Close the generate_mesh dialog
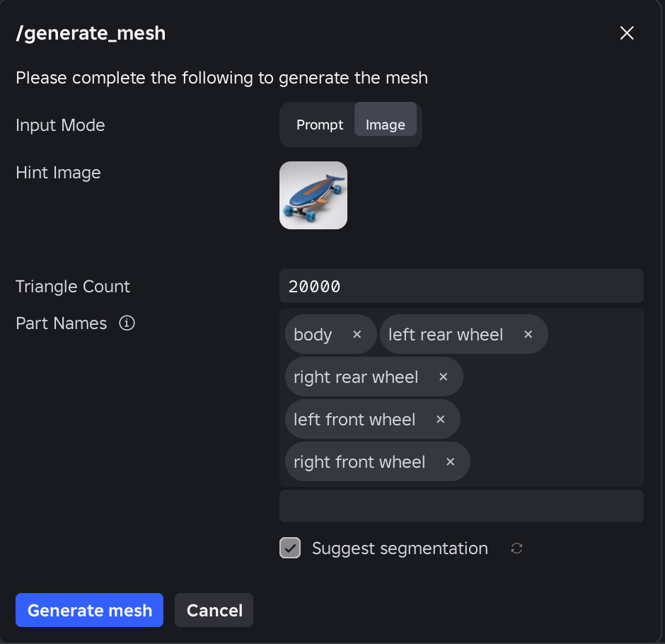Screen dimensions: 665x644 [x=627, y=33]
